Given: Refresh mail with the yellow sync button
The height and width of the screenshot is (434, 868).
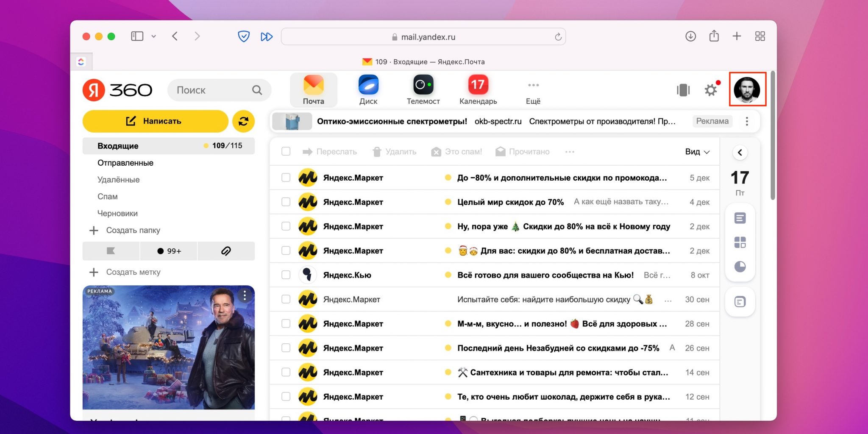Looking at the screenshot, I should pos(243,121).
